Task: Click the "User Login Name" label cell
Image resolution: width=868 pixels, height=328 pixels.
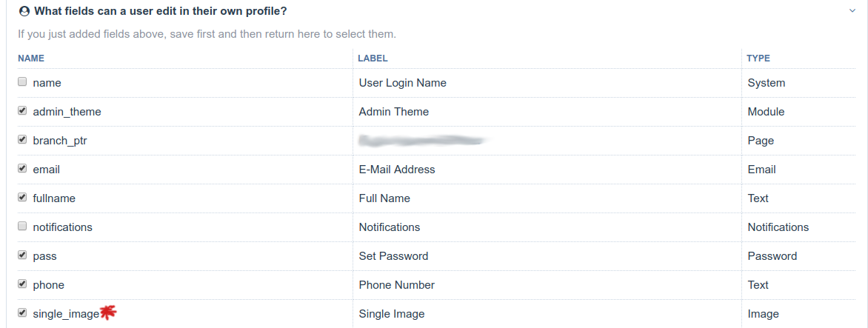Action: 402,83
